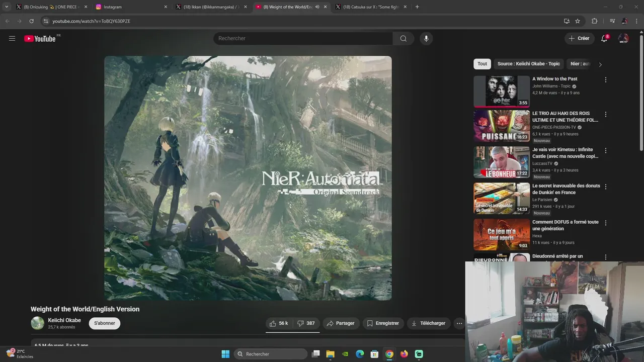This screenshot has height=362, width=644.
Task: Switch to the Catsuka sur X tab
Action: click(x=370, y=7)
